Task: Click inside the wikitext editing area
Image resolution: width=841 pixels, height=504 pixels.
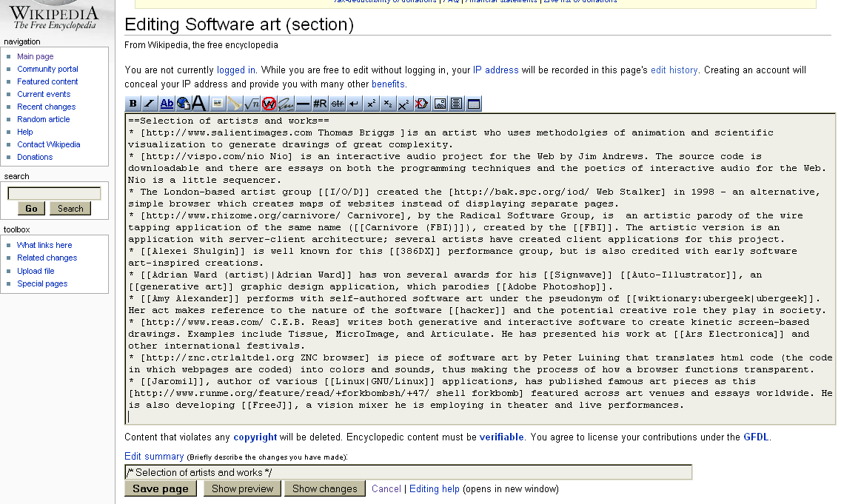Action: (480, 269)
